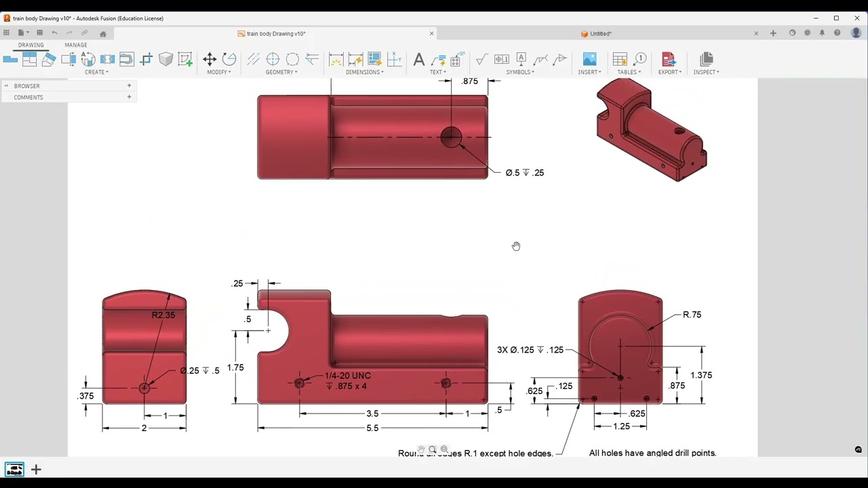
Task: Expand the BROWSER panel
Action: coord(129,85)
